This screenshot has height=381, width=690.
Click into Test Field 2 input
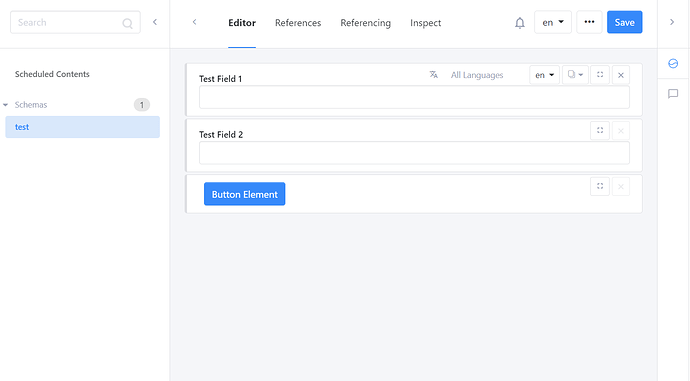[x=414, y=153]
